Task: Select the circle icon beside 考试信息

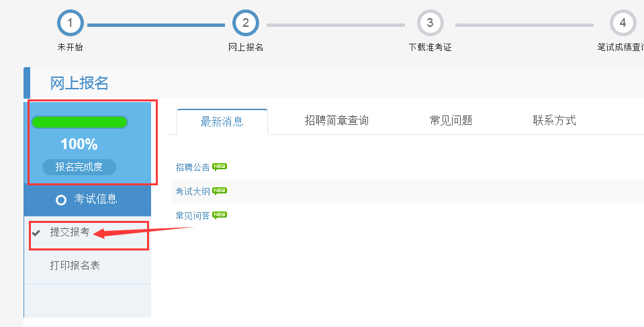Action: click(61, 200)
